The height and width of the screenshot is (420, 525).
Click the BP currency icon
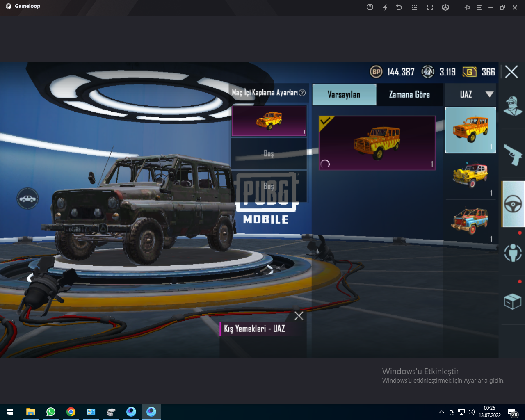[376, 72]
